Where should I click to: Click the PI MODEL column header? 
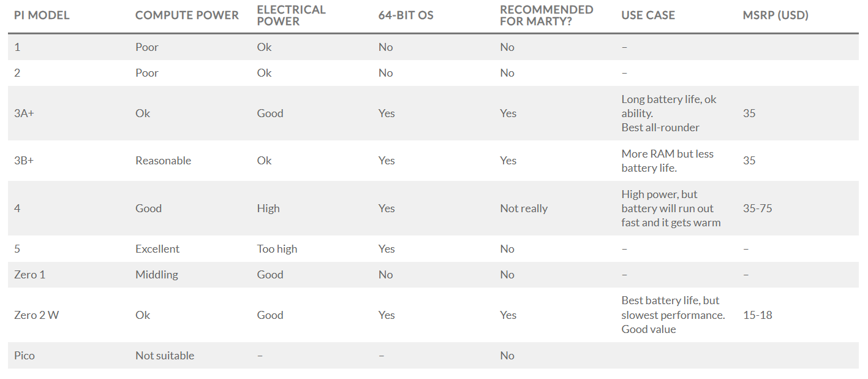(x=42, y=15)
